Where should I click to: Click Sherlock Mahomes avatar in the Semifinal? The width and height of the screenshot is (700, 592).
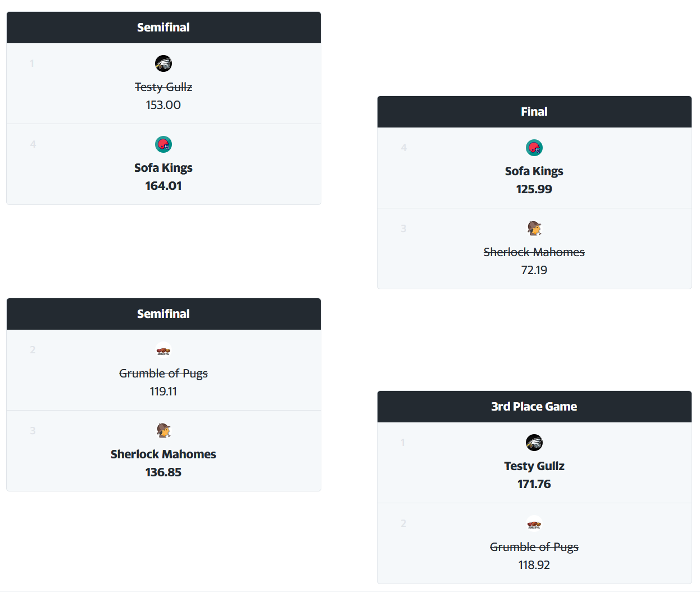point(163,431)
